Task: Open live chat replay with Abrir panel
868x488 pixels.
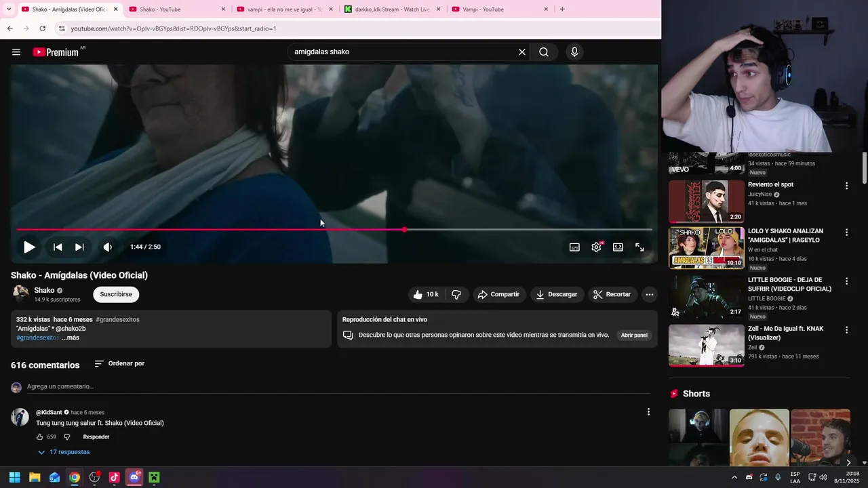Action: click(634, 335)
